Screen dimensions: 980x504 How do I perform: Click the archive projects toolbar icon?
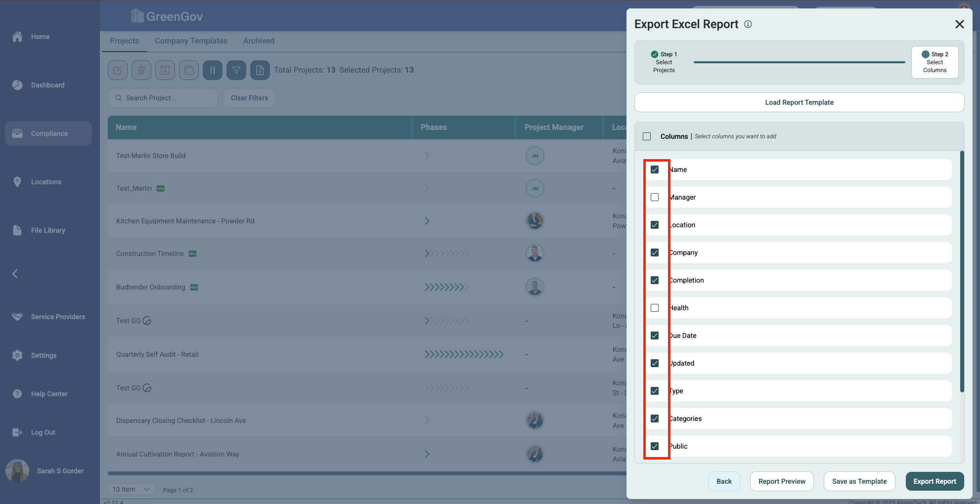(165, 70)
